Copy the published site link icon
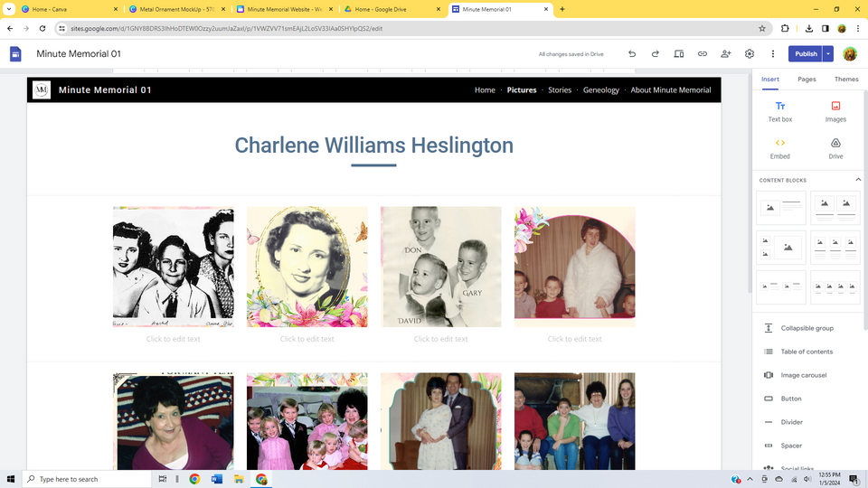Image resolution: width=868 pixels, height=488 pixels. click(x=703, y=54)
